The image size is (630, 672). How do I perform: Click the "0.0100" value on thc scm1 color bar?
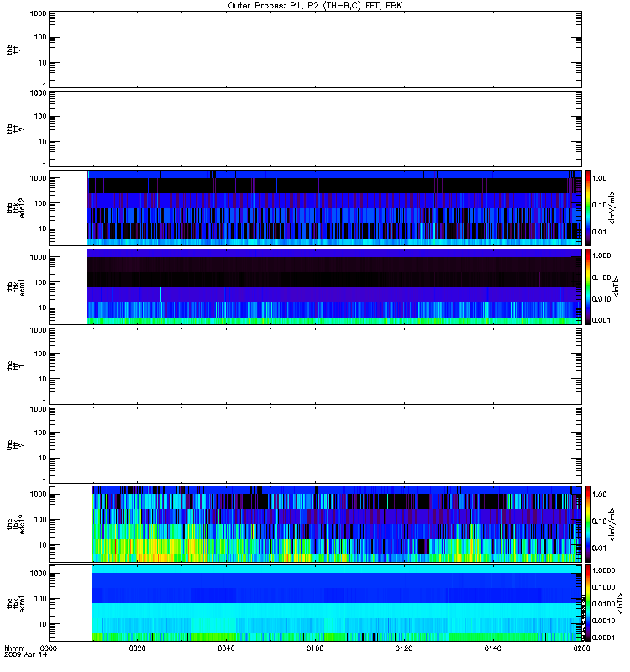(x=603, y=604)
